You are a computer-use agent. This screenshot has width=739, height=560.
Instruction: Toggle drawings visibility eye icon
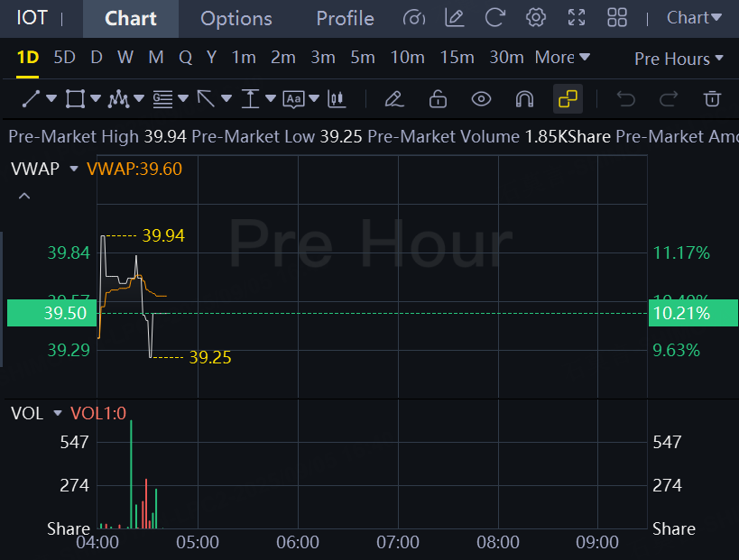click(x=481, y=99)
